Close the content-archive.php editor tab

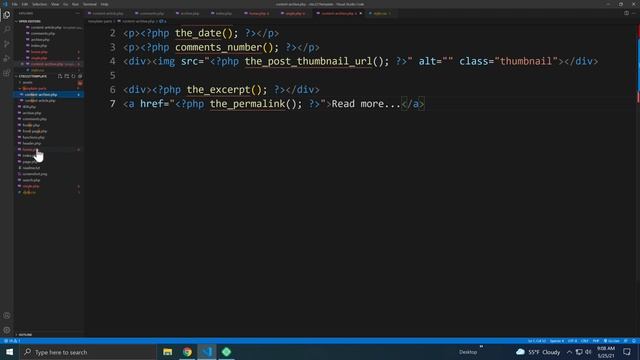360,13
